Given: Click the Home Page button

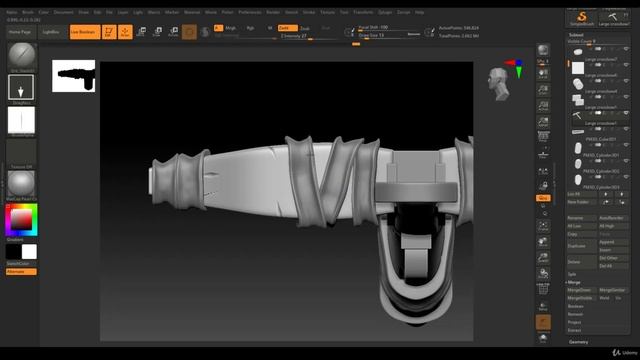Looking at the screenshot, I should (x=20, y=32).
